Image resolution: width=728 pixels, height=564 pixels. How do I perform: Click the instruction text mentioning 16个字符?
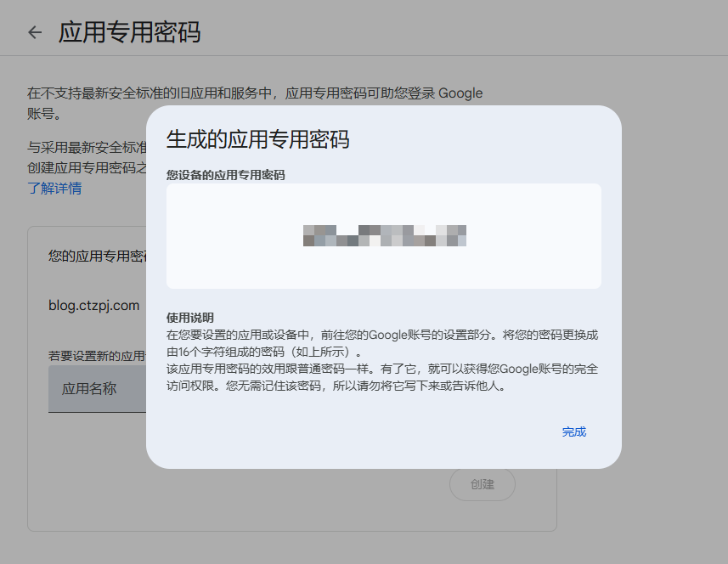(265, 351)
